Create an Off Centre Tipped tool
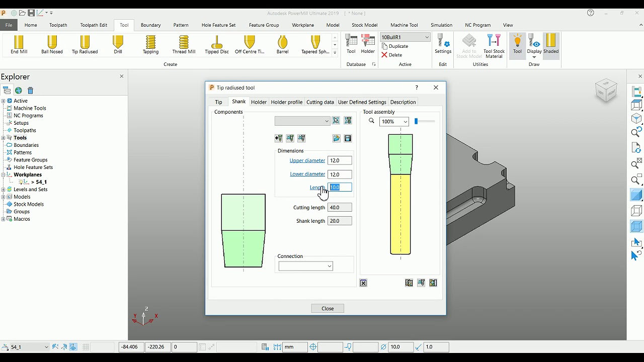Screen dimensions: 644x362 coord(250,45)
